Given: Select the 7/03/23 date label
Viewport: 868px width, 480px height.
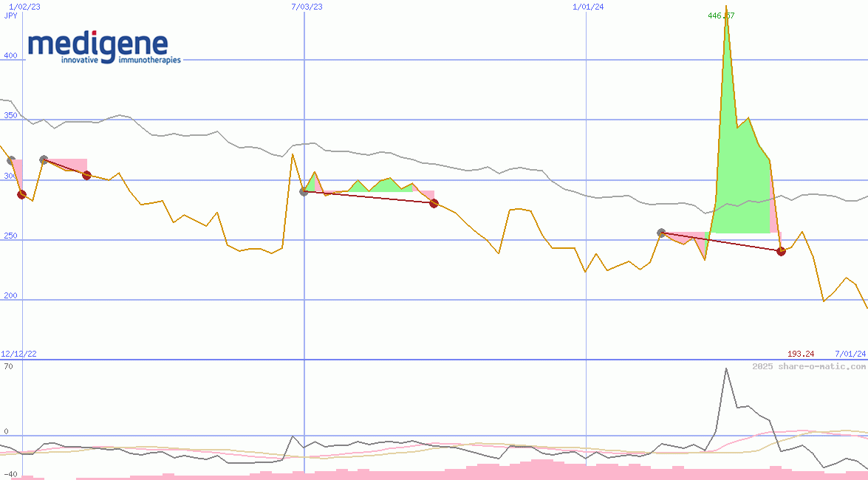Looking at the screenshot, I should tap(307, 7).
